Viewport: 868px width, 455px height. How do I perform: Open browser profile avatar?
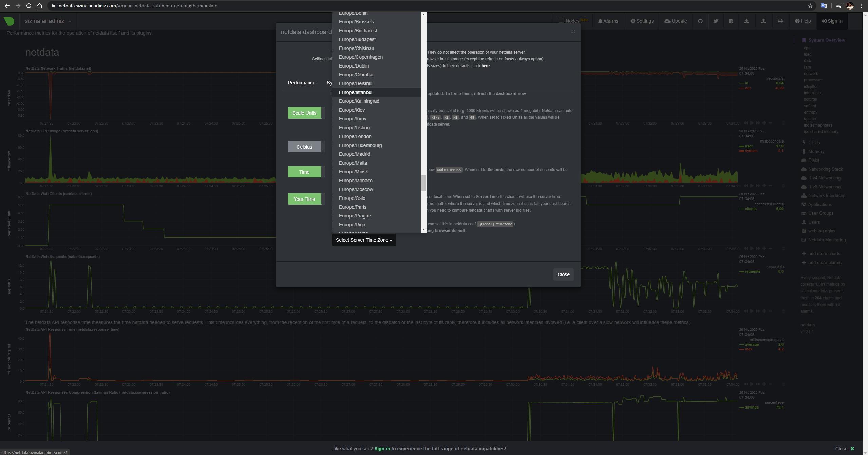(x=850, y=6)
